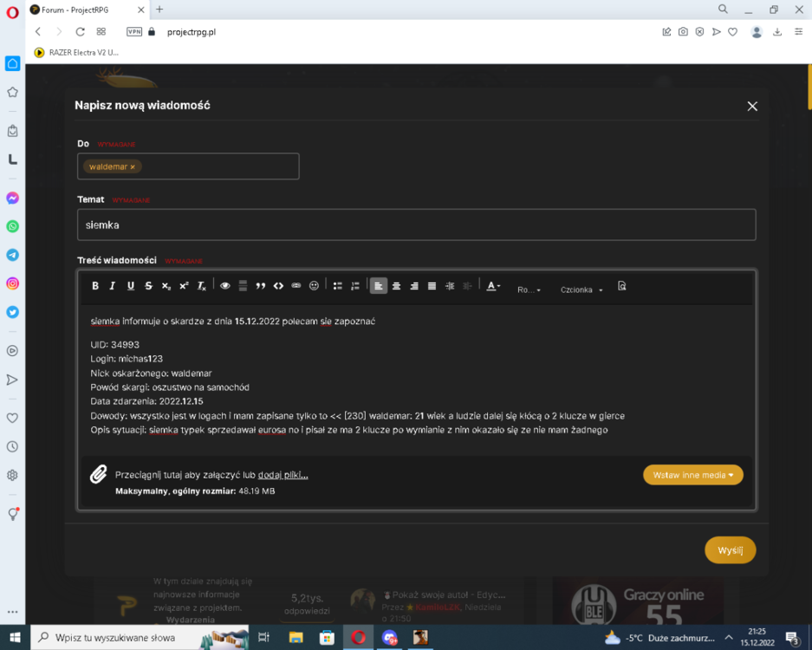Open the emoji picker smiley icon
The width and height of the screenshot is (812, 650).
pos(314,286)
